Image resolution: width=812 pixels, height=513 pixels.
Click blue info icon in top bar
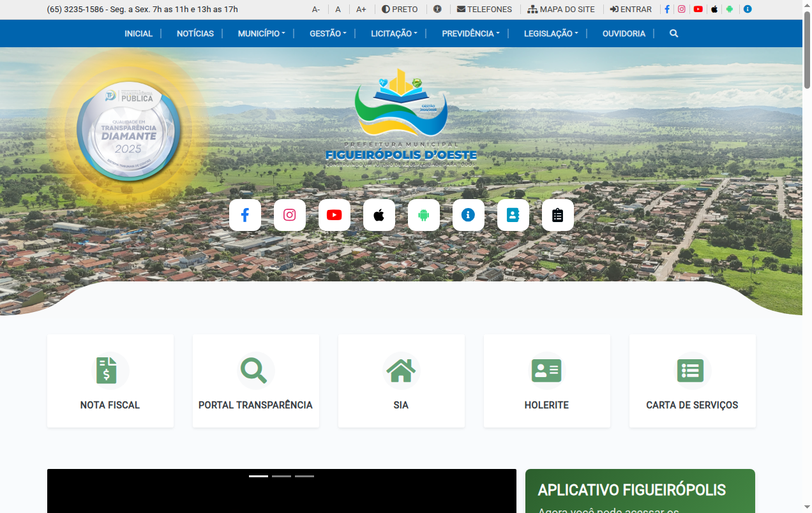tap(748, 10)
